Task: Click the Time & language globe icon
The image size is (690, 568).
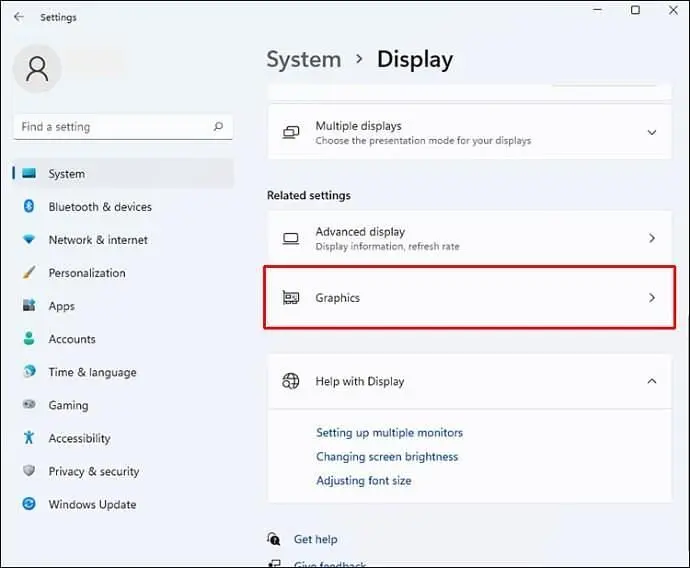Action: pyautogui.click(x=29, y=371)
